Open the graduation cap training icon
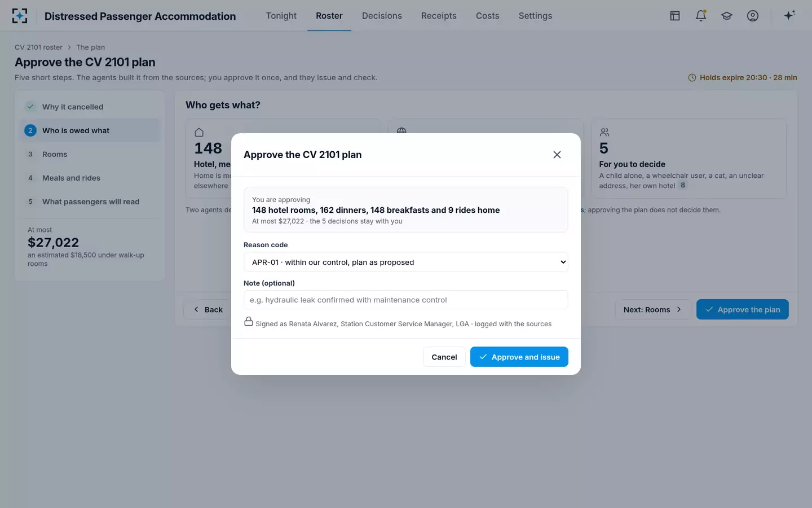 pos(727,16)
